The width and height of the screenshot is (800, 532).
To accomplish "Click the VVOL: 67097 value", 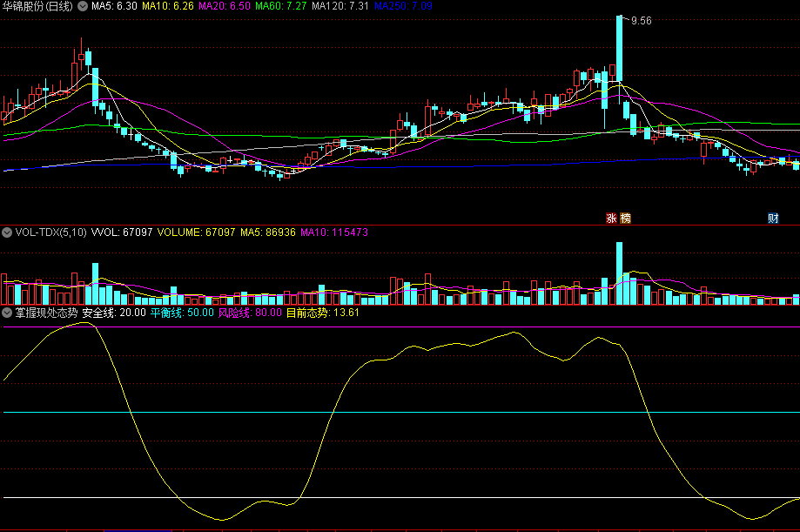I will (122, 232).
